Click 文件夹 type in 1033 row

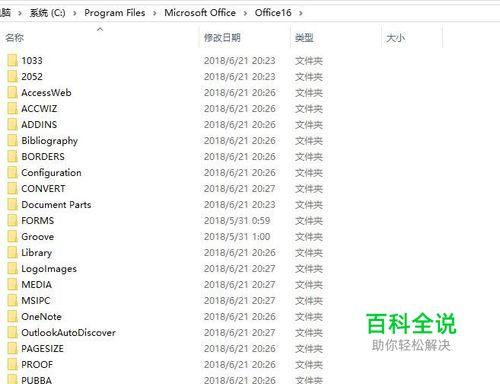tap(309, 61)
